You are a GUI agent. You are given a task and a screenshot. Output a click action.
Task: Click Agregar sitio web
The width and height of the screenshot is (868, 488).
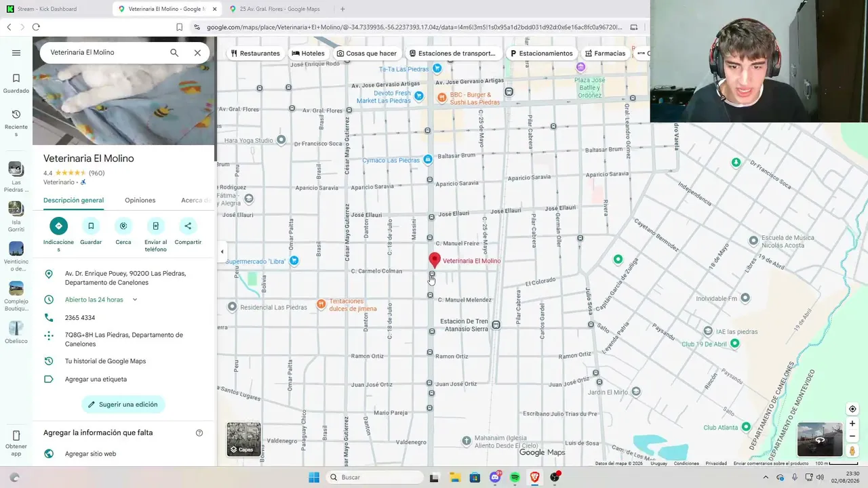point(91,454)
